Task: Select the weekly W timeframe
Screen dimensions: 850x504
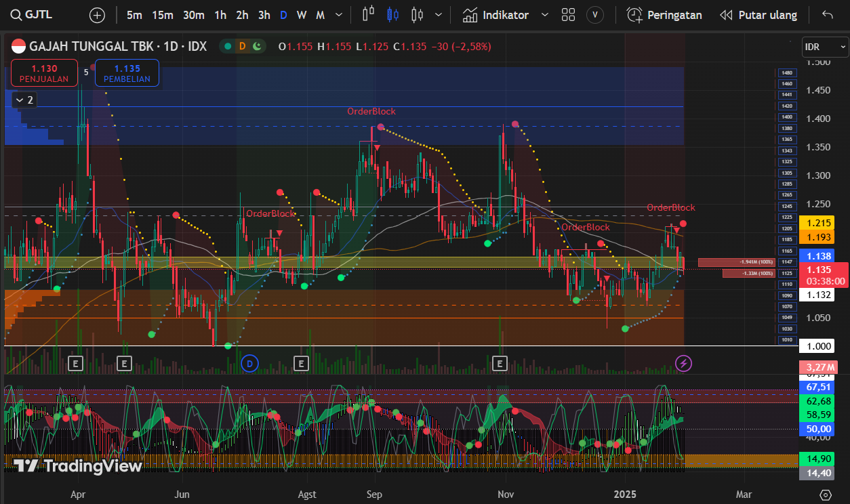Action: click(x=302, y=15)
